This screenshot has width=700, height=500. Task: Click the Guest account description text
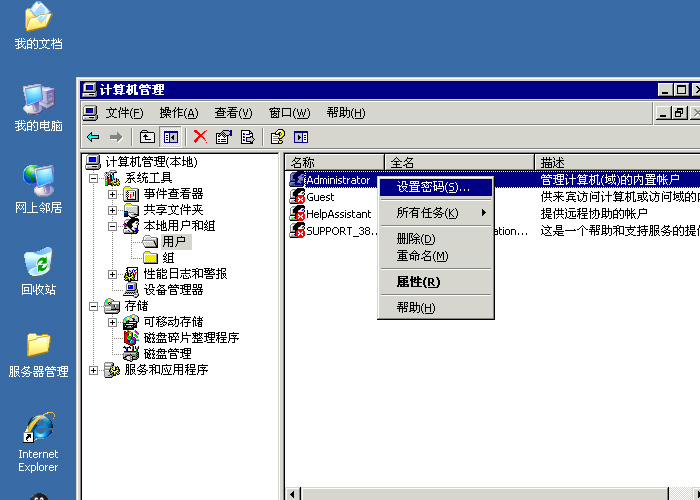click(620, 197)
